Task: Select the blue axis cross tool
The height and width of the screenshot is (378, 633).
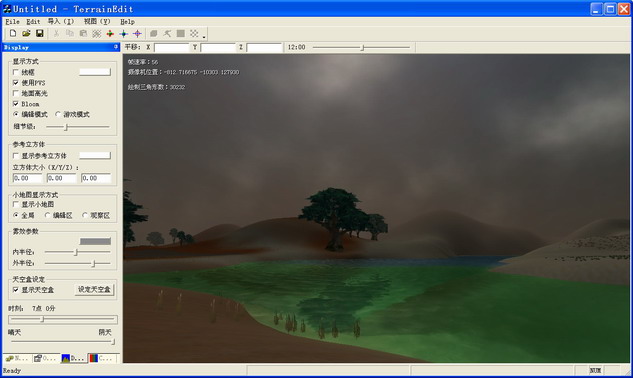Action: click(x=124, y=34)
